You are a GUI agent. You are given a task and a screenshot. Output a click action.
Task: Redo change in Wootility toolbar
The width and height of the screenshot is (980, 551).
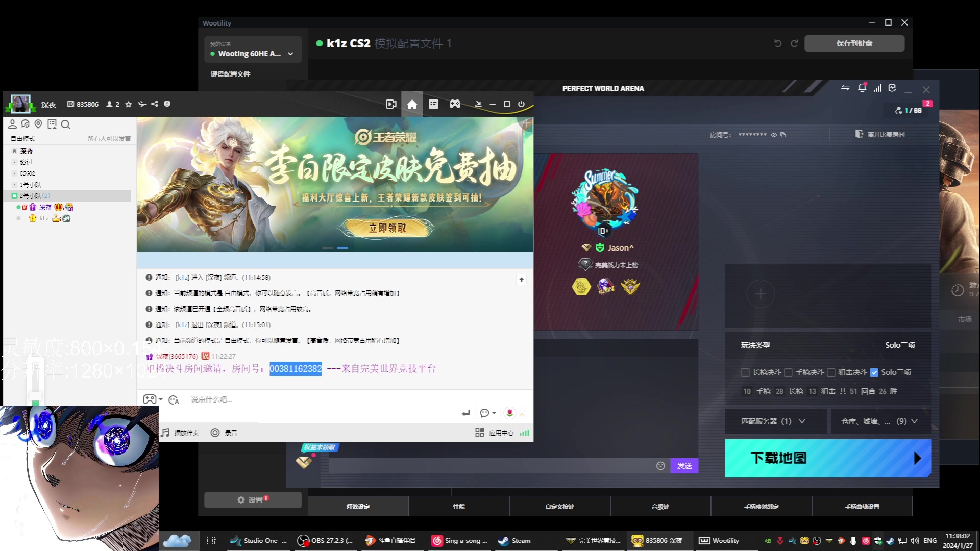(794, 43)
